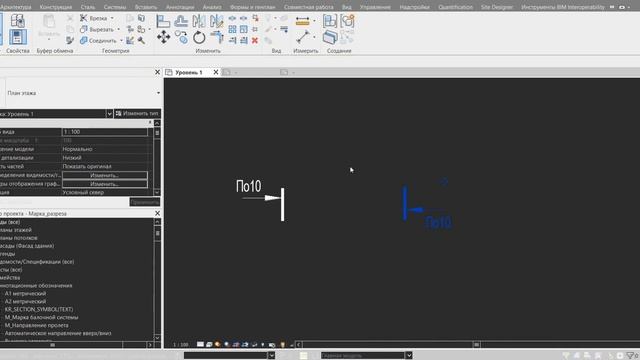This screenshot has height=360, width=640.
Task: Select the white По10 section mark in view
Action: [x=260, y=200]
